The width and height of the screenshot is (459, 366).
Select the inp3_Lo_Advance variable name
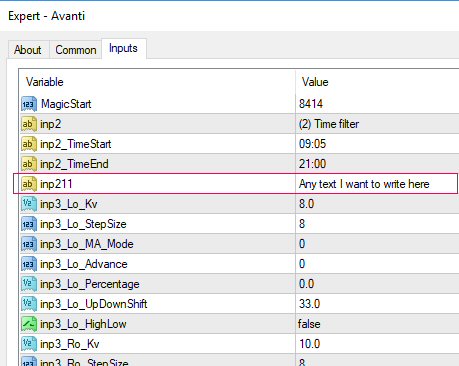(x=84, y=264)
